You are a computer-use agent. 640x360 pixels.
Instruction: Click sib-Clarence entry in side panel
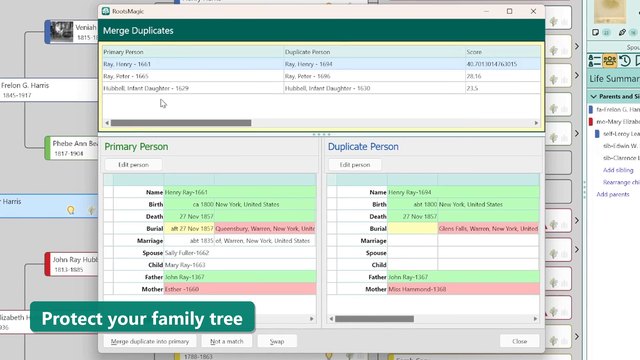[x=621, y=158]
